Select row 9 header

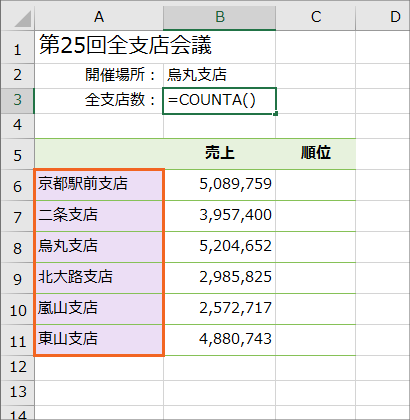point(17,278)
